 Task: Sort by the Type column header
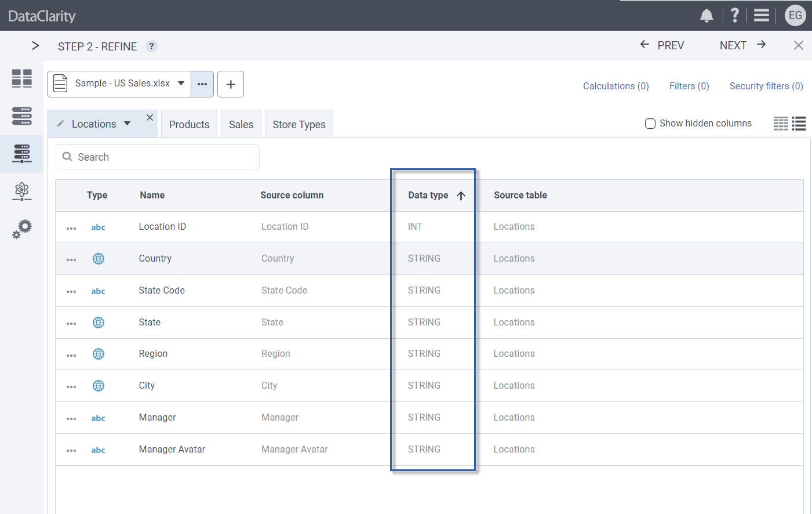[97, 196]
